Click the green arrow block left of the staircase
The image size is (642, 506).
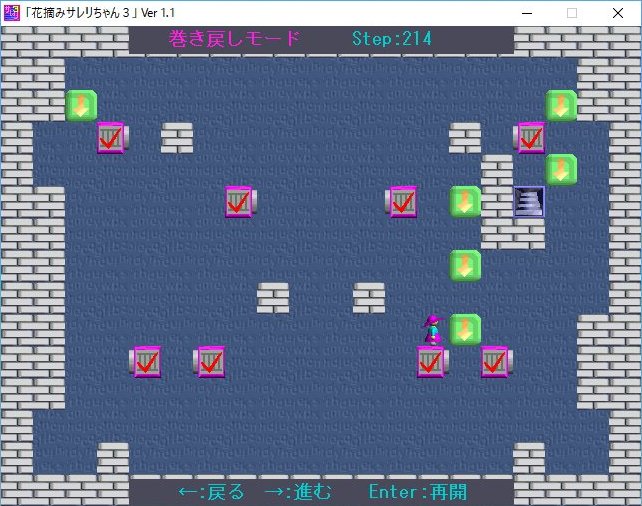(465, 201)
